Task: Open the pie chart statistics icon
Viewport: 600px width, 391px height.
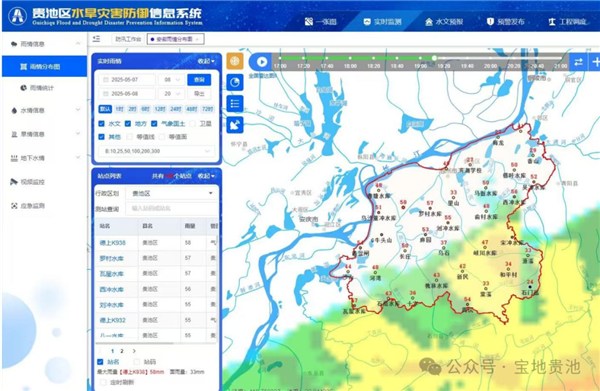Action: 235,82
